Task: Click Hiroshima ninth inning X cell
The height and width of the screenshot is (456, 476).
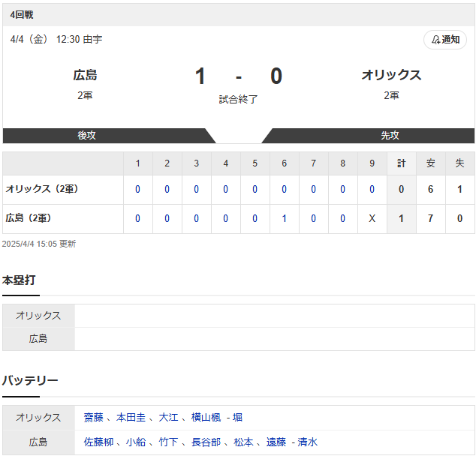Action: (372, 218)
